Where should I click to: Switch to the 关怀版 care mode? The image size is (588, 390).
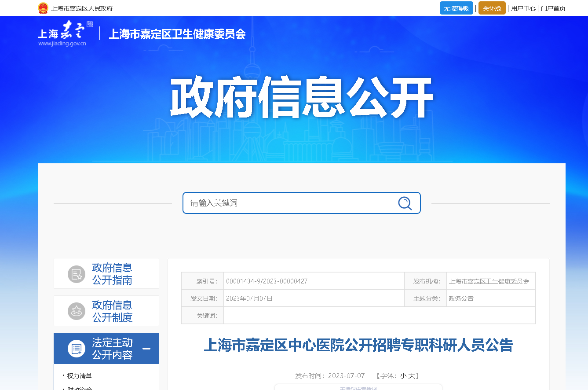[492, 8]
